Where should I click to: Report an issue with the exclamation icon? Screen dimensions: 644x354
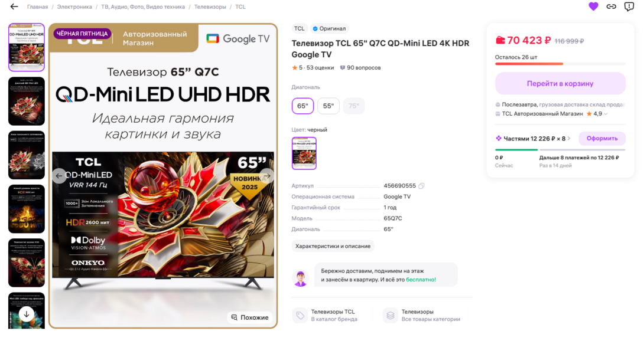[629, 6]
